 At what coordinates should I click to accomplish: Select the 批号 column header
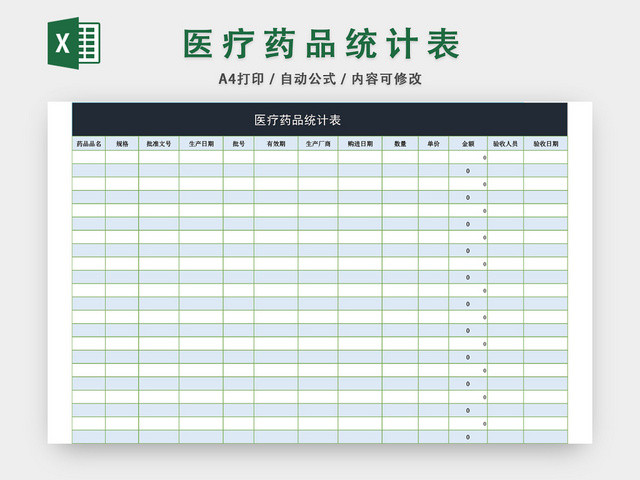(x=239, y=144)
